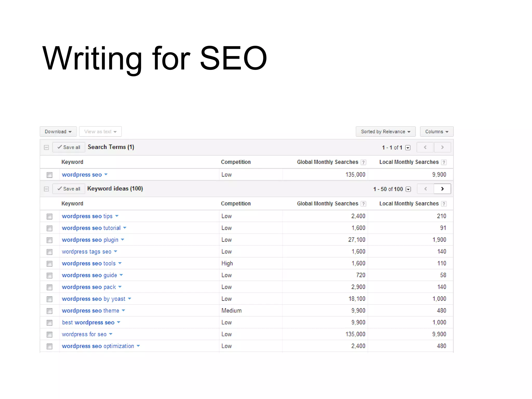Expand arrow next to wordpress seo guide
Viewport: 532px width, 399px height.
click(x=121, y=275)
